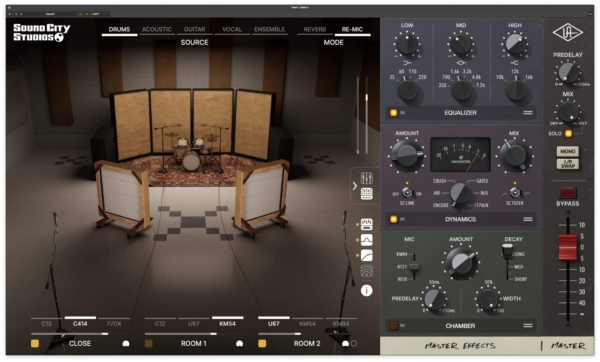Open the EQUALIZER module menu lines

(528, 113)
